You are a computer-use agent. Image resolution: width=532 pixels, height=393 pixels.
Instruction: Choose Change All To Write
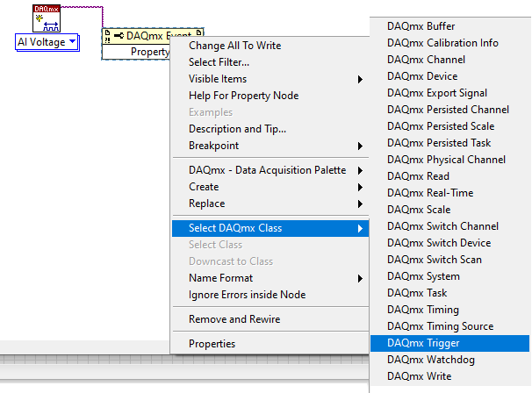[x=270, y=46]
